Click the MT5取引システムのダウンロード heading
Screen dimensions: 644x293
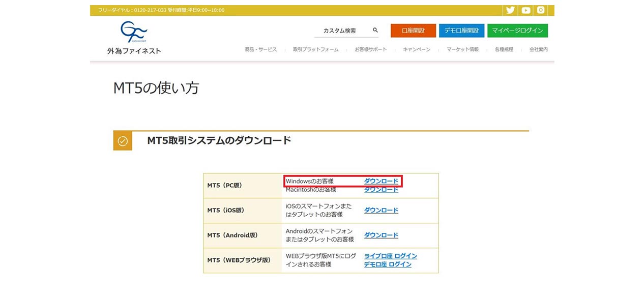pos(219,140)
